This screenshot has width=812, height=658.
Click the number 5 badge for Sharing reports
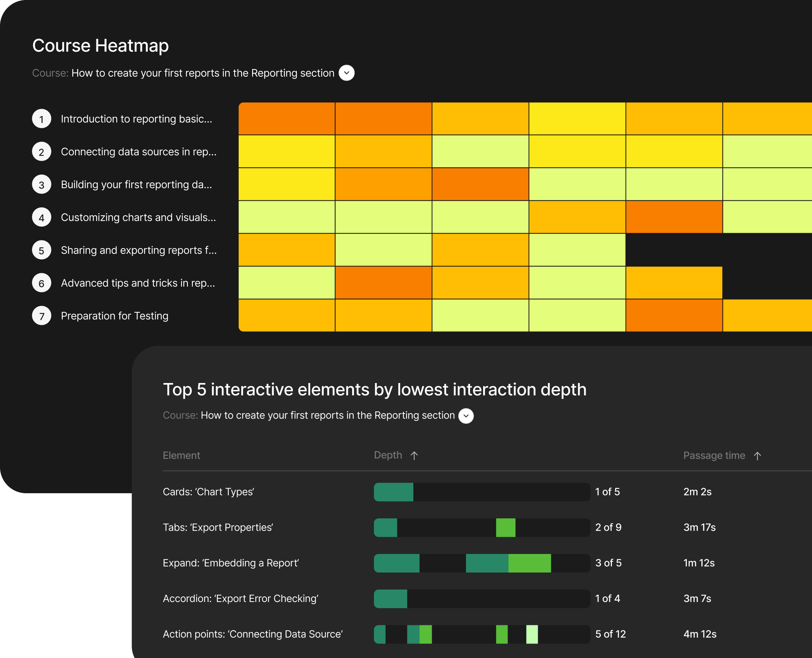click(x=41, y=250)
